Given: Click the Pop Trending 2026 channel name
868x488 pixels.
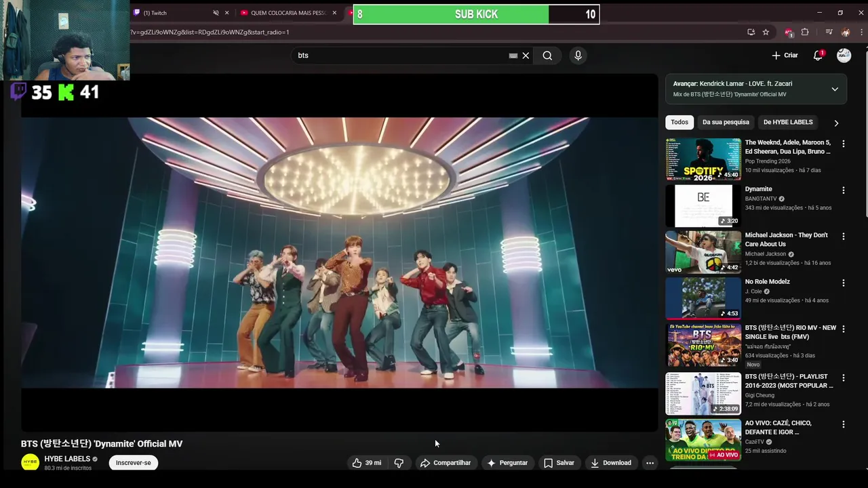Looking at the screenshot, I should [x=768, y=161].
